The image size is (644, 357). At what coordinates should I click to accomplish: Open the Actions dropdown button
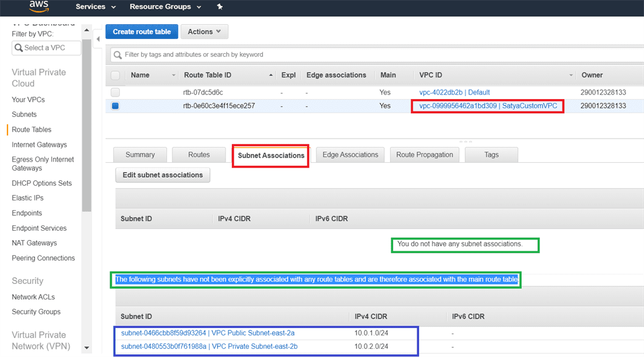(x=204, y=32)
